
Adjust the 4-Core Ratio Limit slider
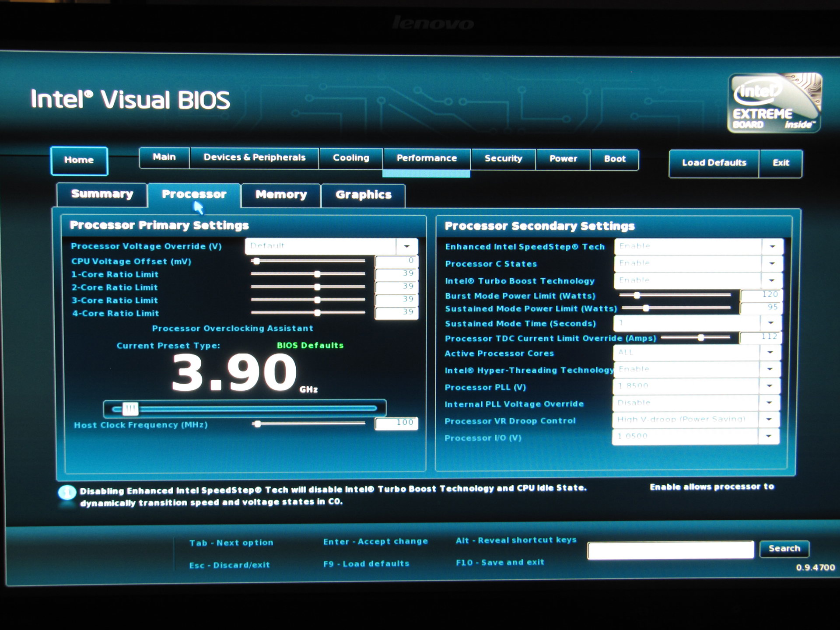click(308, 313)
